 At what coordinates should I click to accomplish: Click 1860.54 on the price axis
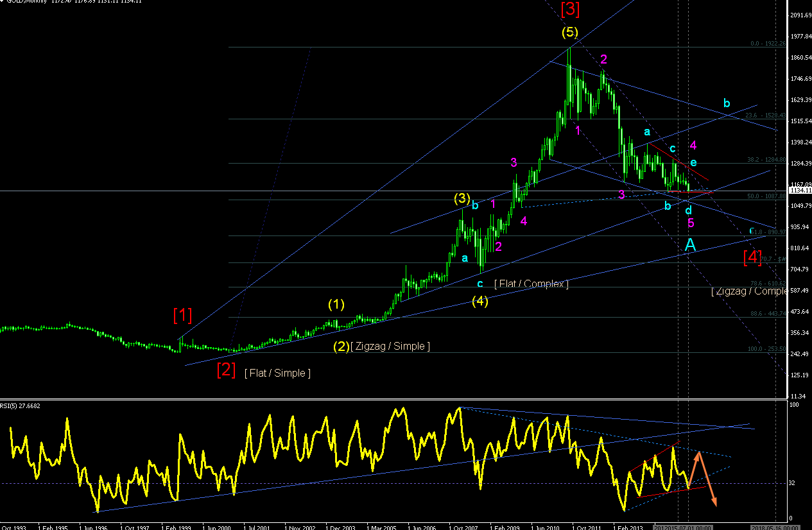click(800, 57)
